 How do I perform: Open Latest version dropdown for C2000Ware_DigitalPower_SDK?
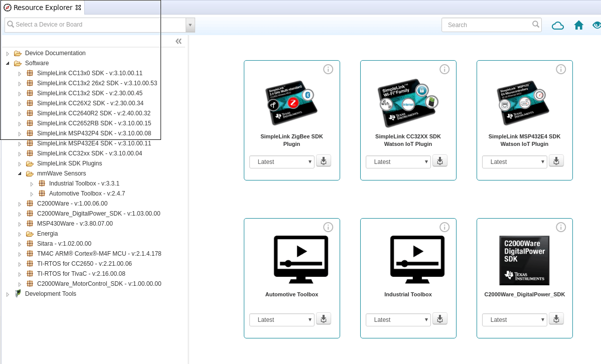515,319
